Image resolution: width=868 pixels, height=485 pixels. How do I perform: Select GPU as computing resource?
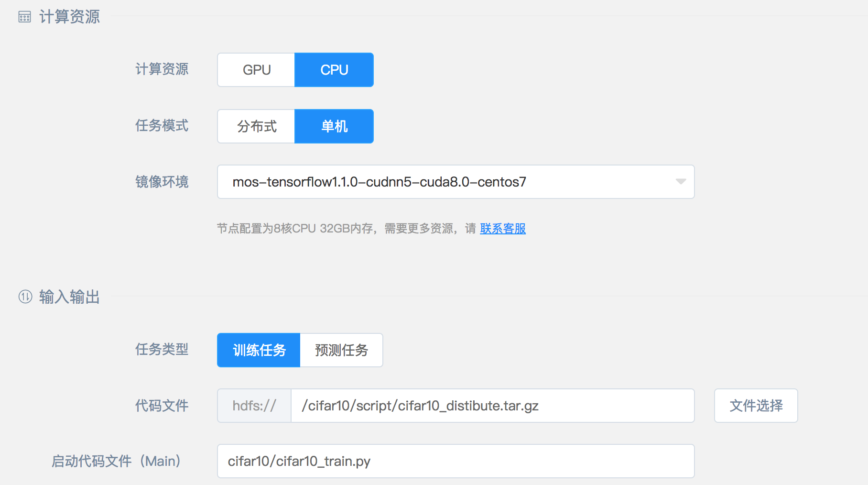point(256,70)
